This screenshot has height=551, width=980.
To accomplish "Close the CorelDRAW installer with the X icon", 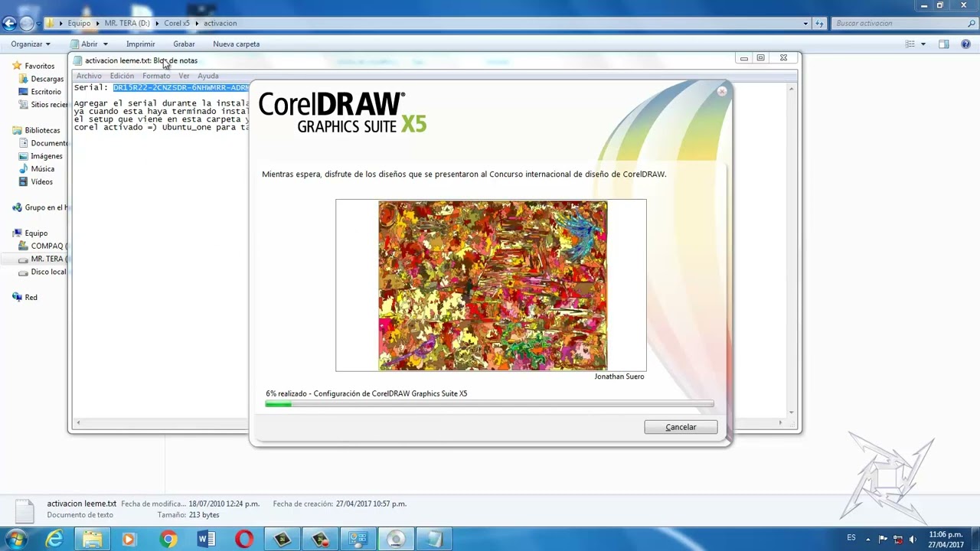I will (721, 91).
